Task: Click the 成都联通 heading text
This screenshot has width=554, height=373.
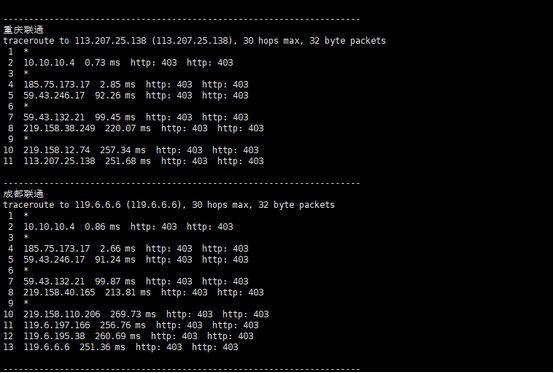Action: [x=23, y=194]
